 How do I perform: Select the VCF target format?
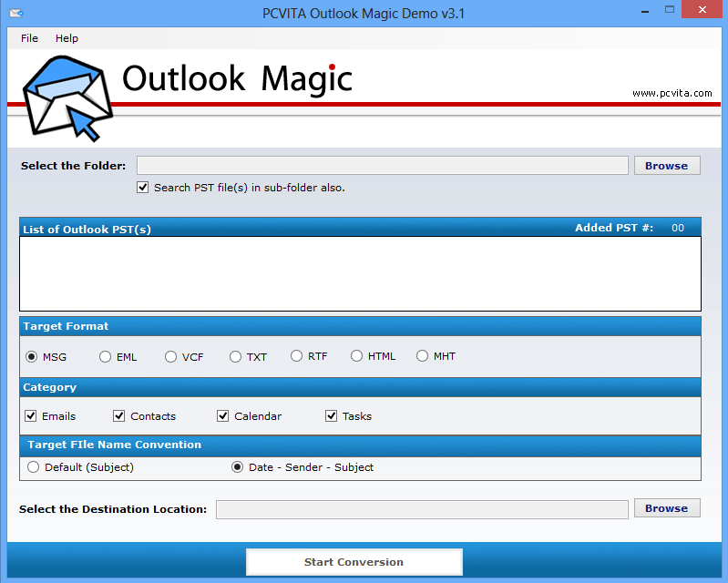pyautogui.click(x=171, y=357)
